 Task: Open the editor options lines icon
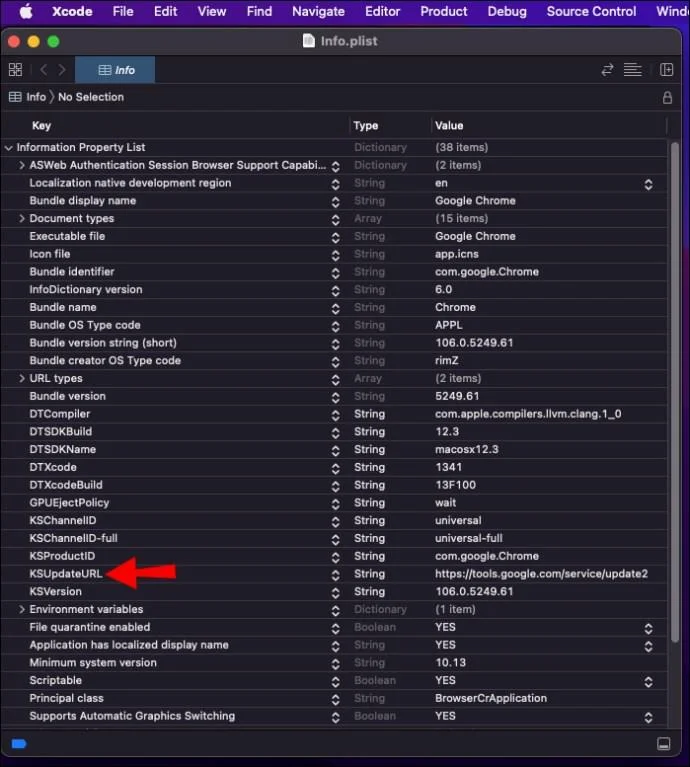click(632, 69)
